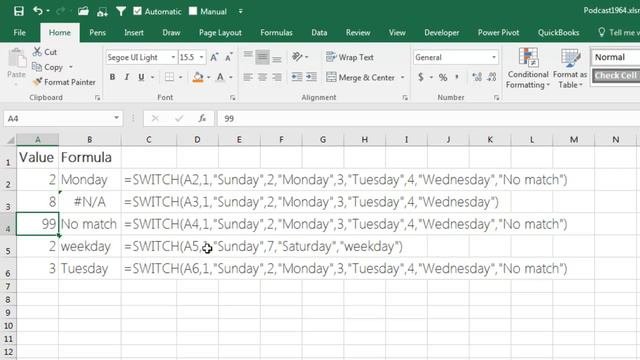Toggle Wrap Text

(350, 57)
